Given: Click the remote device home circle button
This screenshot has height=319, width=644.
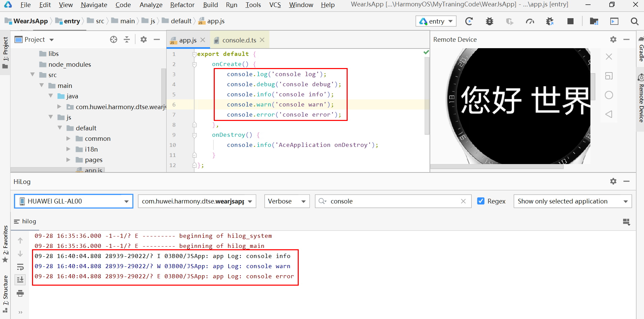Looking at the screenshot, I should [609, 95].
